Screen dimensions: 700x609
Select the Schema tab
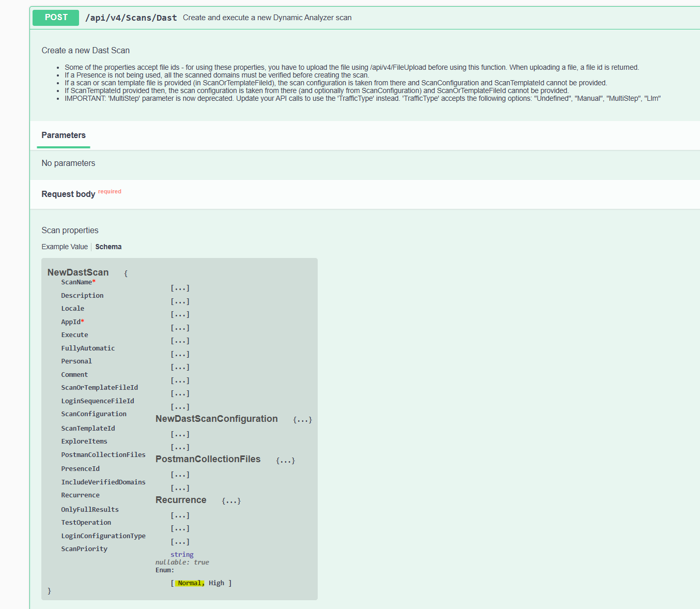[x=108, y=247]
